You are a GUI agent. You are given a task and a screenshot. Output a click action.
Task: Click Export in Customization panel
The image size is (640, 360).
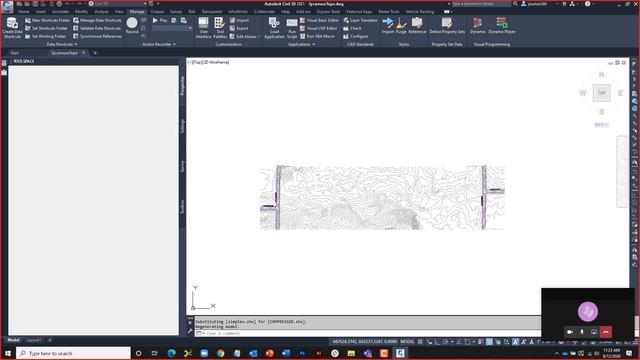(239, 28)
